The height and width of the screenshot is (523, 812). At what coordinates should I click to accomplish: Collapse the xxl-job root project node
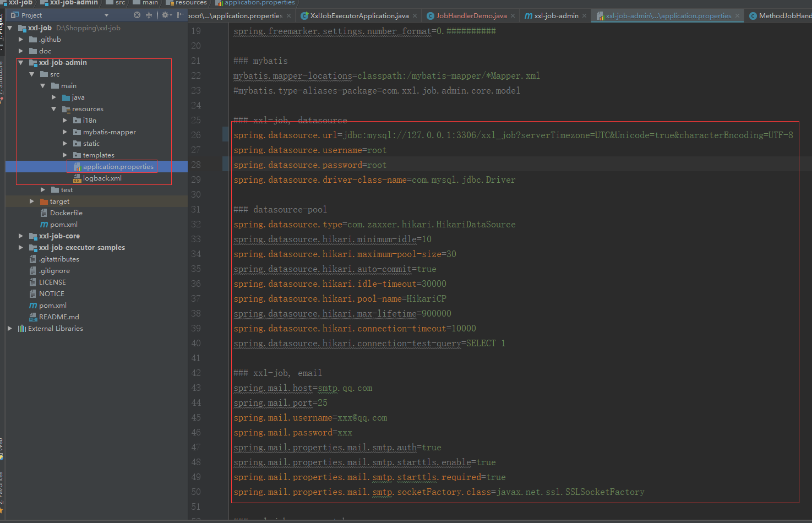[x=9, y=28]
